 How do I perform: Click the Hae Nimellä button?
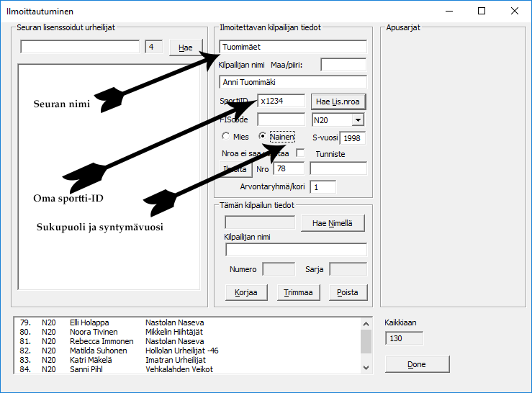(x=333, y=224)
